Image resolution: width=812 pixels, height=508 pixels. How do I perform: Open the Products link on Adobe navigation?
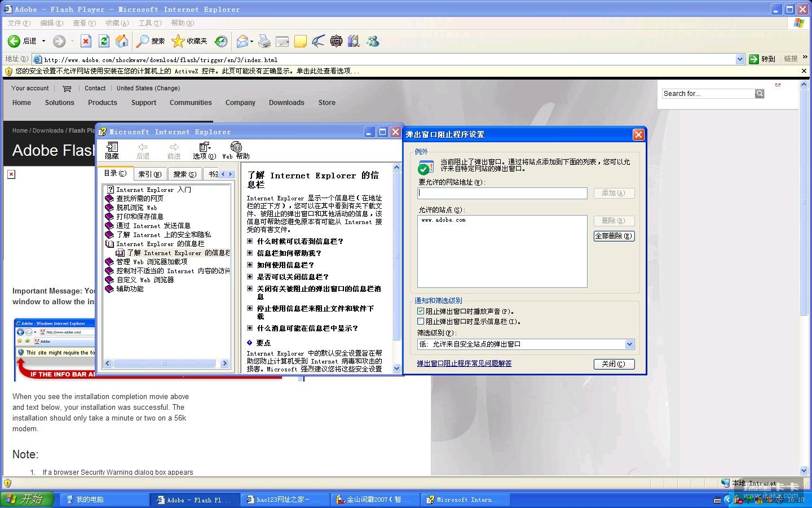pyautogui.click(x=103, y=103)
